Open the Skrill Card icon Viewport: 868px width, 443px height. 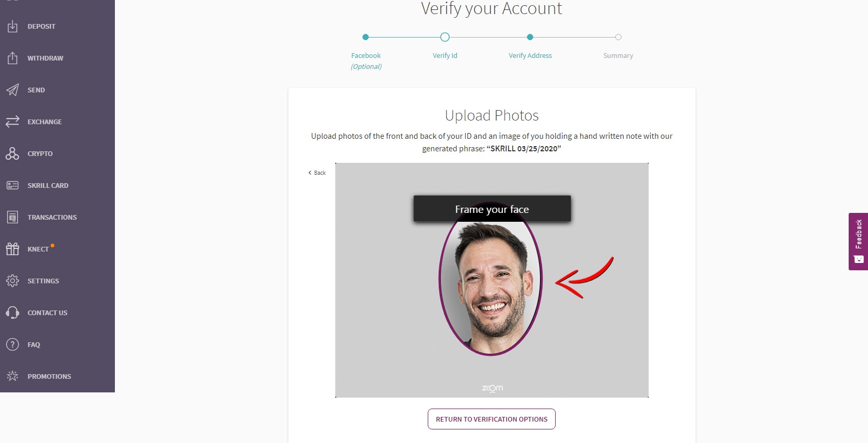pos(13,185)
